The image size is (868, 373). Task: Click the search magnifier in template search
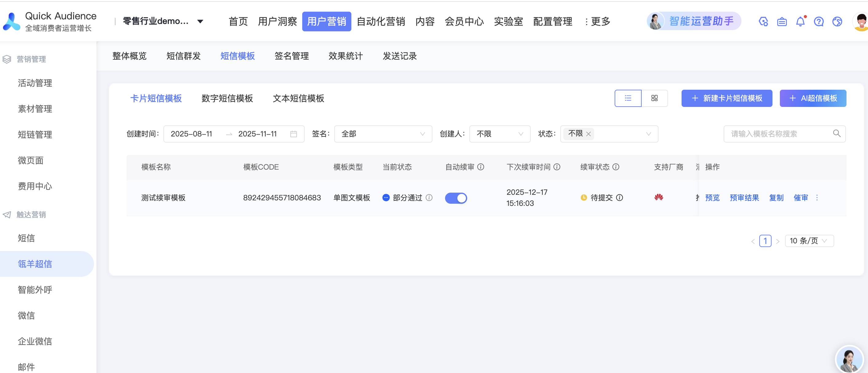(x=837, y=133)
